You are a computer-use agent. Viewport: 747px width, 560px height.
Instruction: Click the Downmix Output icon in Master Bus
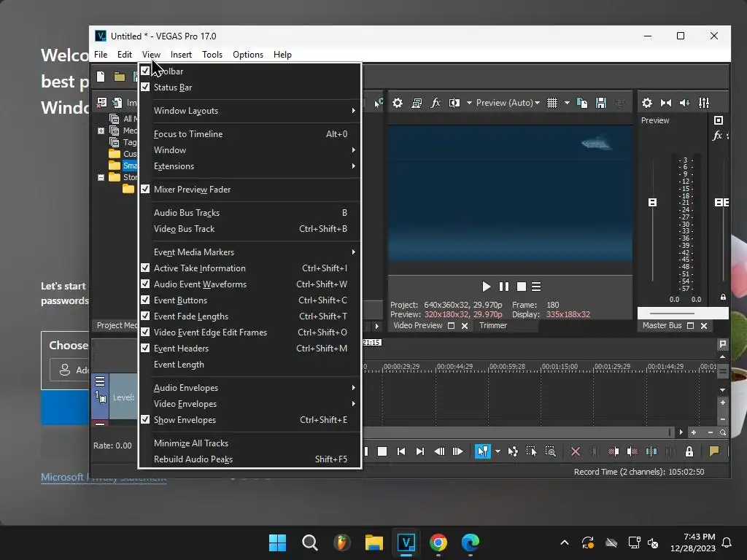pyautogui.click(x=666, y=103)
